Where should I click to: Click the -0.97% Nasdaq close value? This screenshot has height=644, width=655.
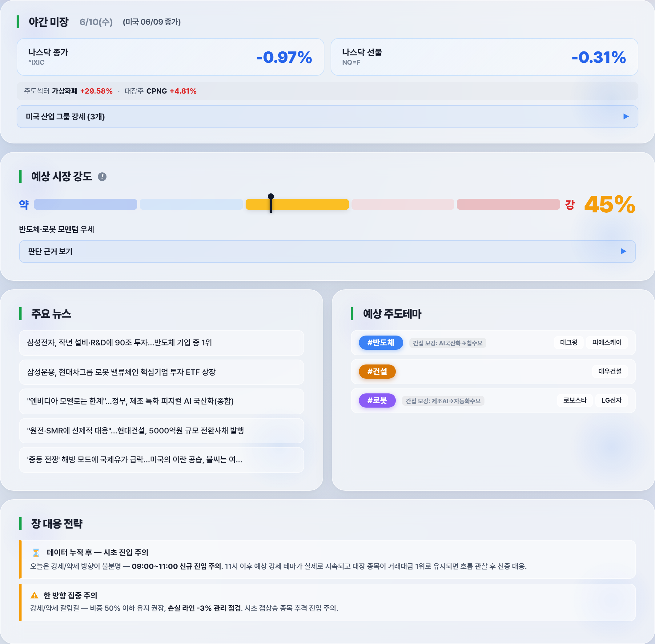pyautogui.click(x=284, y=57)
